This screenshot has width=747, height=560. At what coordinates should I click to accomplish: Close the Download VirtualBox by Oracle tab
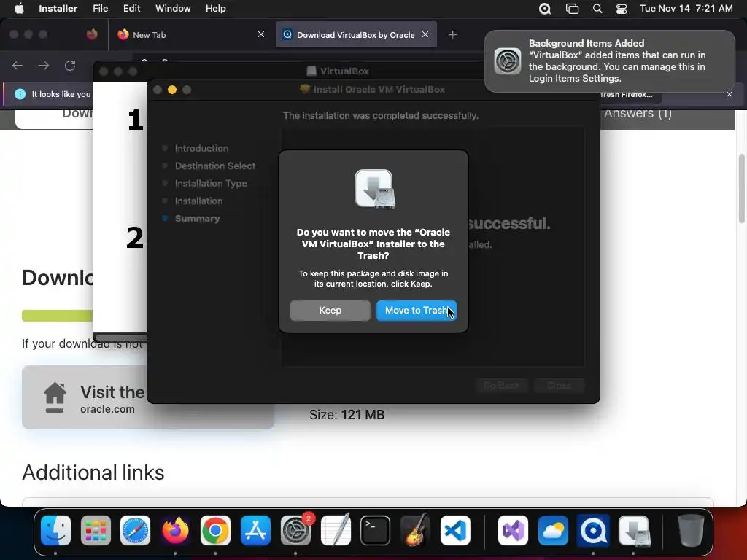click(425, 34)
